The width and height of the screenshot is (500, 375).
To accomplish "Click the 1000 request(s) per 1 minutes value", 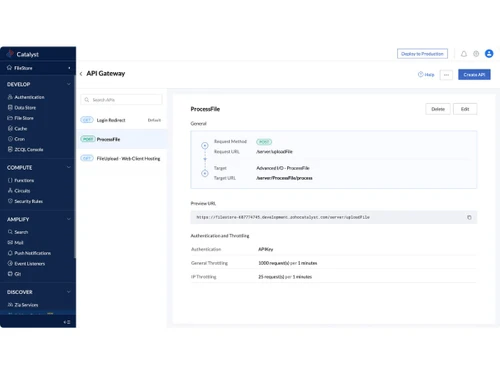I will tap(288, 263).
